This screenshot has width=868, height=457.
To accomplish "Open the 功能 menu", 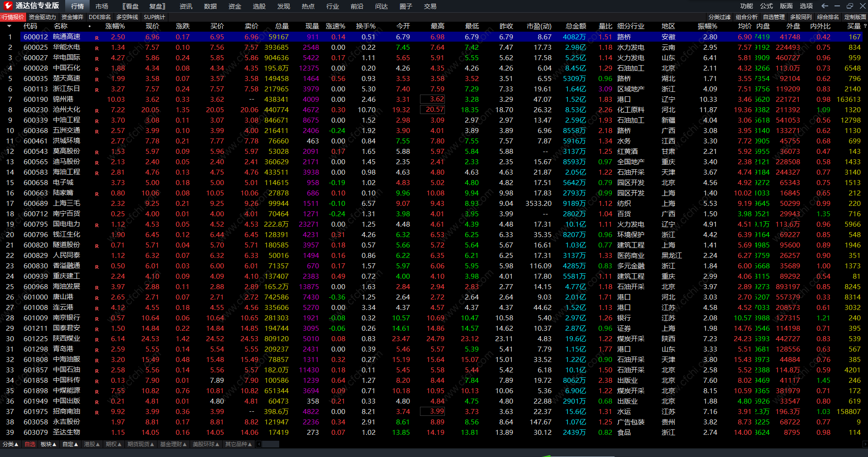I will 747,6.
